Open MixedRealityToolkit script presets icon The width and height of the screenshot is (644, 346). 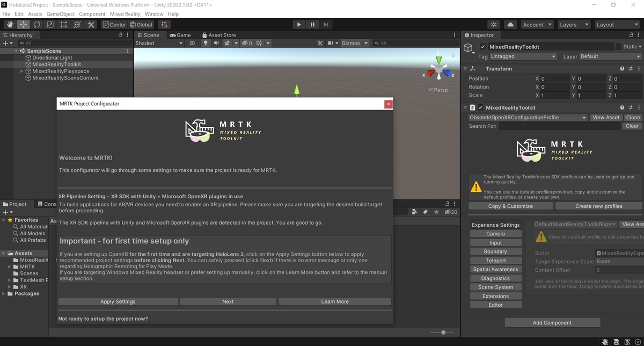coord(631,107)
